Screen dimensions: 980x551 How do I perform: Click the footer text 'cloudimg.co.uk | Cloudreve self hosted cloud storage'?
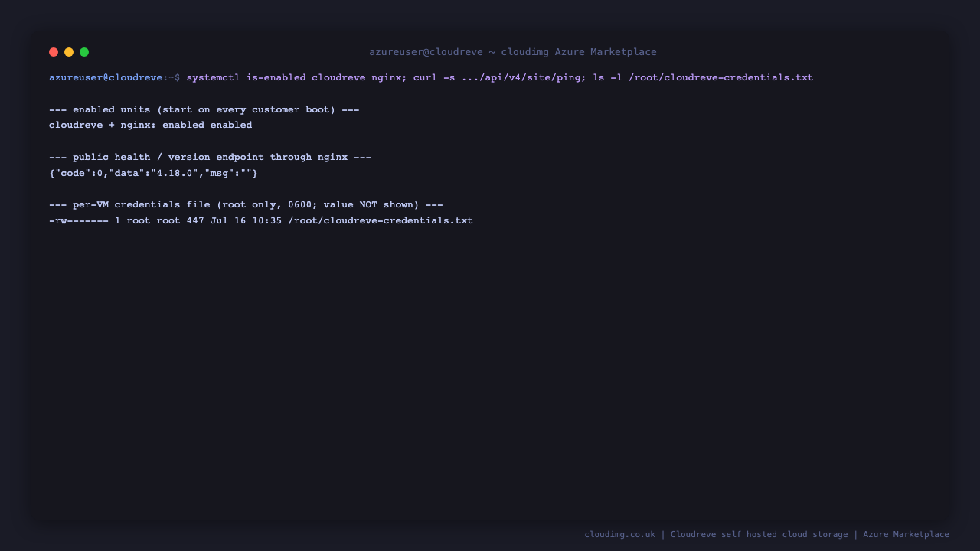pos(717,534)
